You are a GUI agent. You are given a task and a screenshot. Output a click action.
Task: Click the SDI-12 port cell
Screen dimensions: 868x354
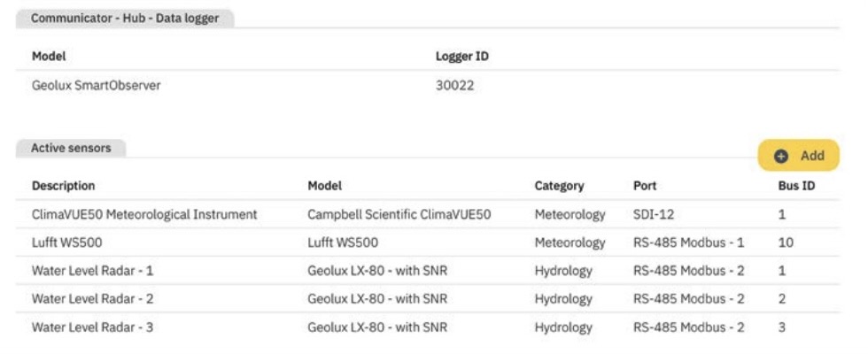(x=654, y=214)
